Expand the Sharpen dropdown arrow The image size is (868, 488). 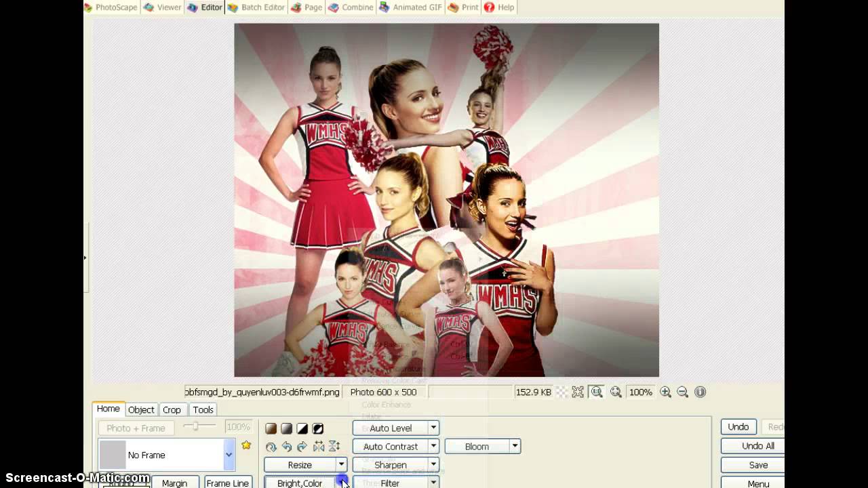coord(433,465)
